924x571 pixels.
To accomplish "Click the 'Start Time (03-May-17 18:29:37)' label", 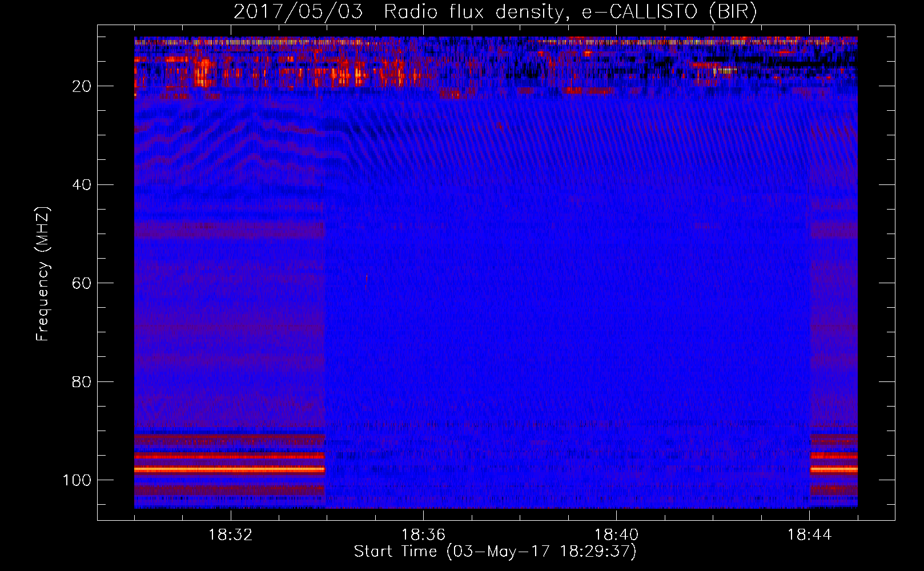I will pyautogui.click(x=495, y=552).
